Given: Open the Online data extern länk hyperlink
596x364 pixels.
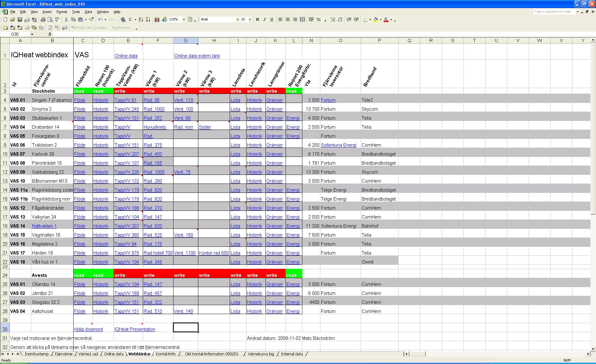Looking at the screenshot, I should tap(197, 56).
